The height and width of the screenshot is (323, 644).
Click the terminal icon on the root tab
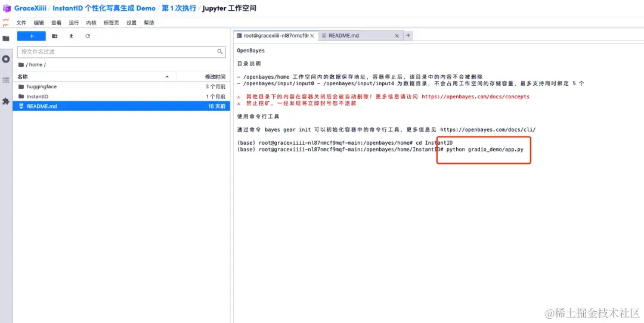click(x=240, y=36)
